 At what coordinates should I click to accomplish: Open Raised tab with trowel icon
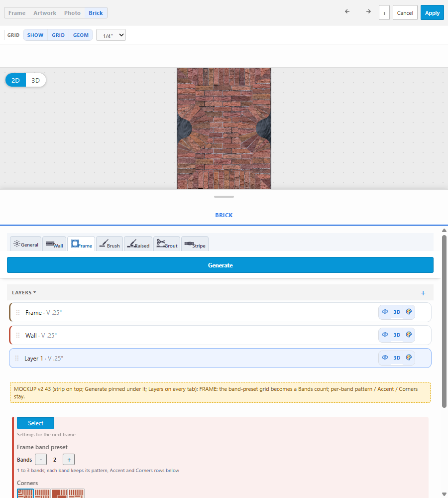tap(138, 244)
